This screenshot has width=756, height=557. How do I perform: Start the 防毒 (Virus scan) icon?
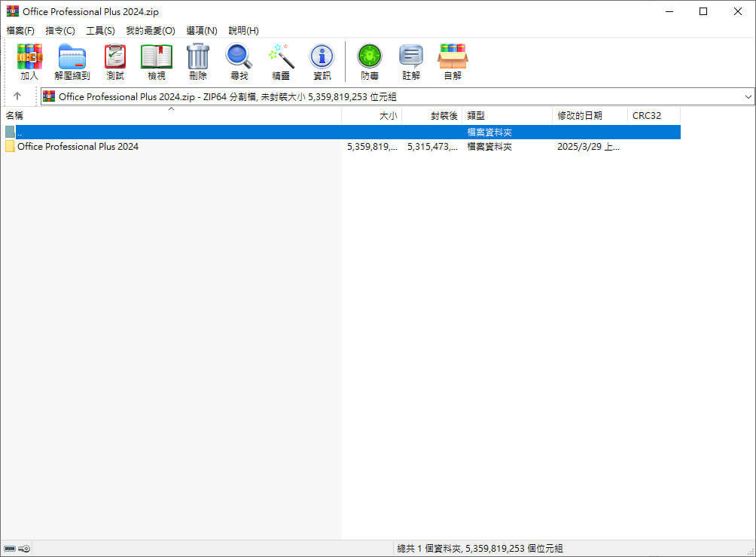coord(370,62)
